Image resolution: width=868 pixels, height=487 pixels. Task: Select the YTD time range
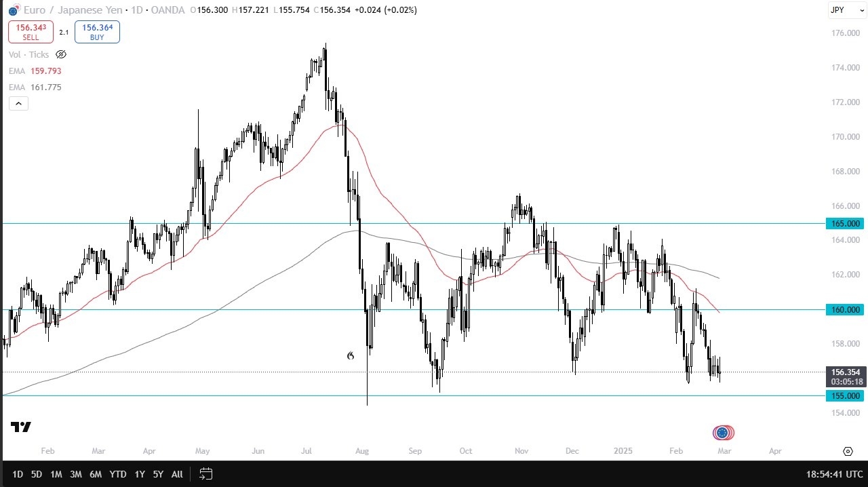118,474
